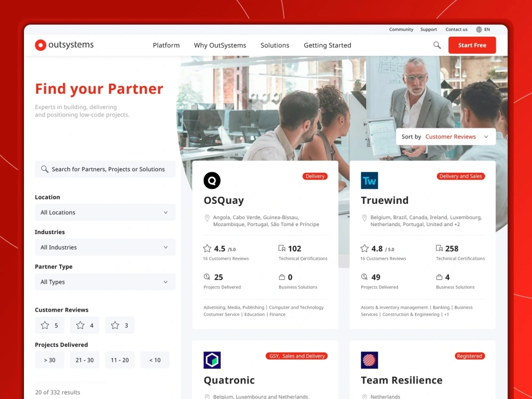Open Sort by Customer Reviews dropdown
The height and width of the screenshot is (399, 532).
446,137
